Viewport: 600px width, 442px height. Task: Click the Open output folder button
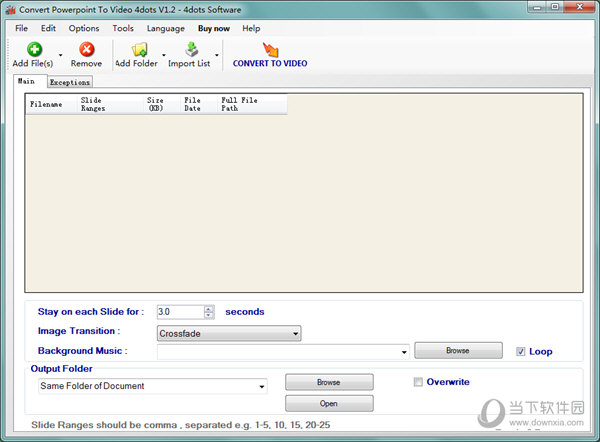329,403
